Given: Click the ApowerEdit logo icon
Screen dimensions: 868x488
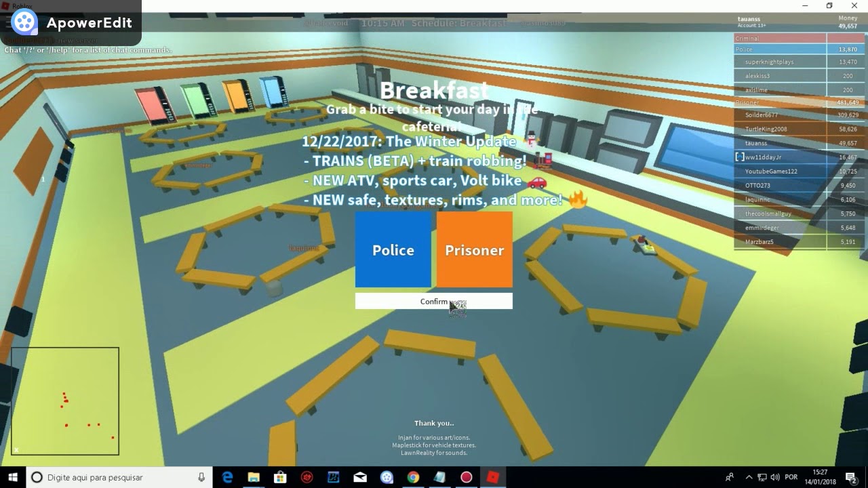Looking at the screenshot, I should click(24, 23).
